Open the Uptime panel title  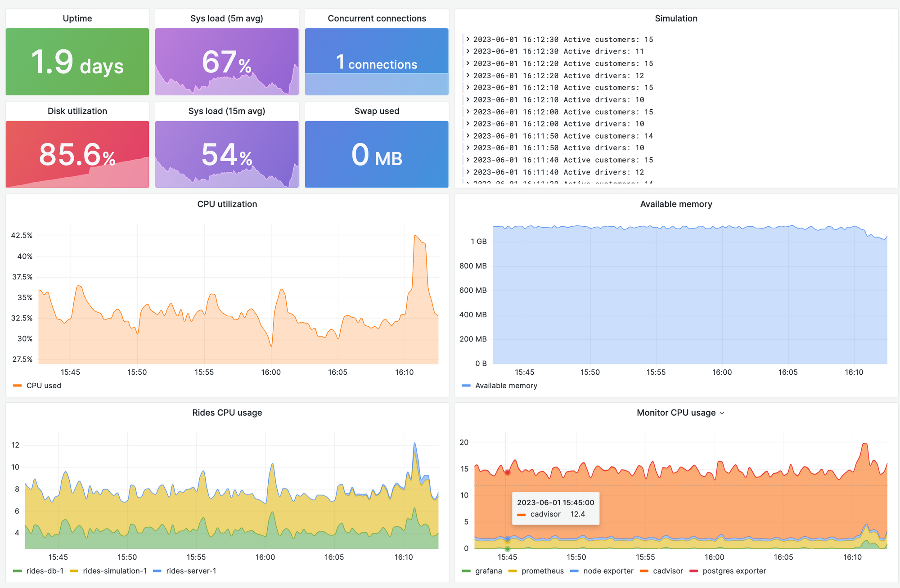click(76, 18)
